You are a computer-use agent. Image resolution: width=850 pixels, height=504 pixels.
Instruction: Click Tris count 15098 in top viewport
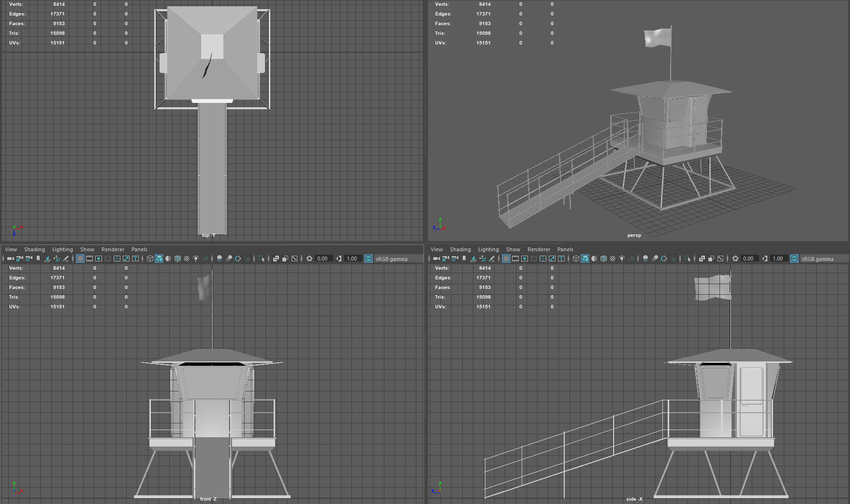pos(58,33)
